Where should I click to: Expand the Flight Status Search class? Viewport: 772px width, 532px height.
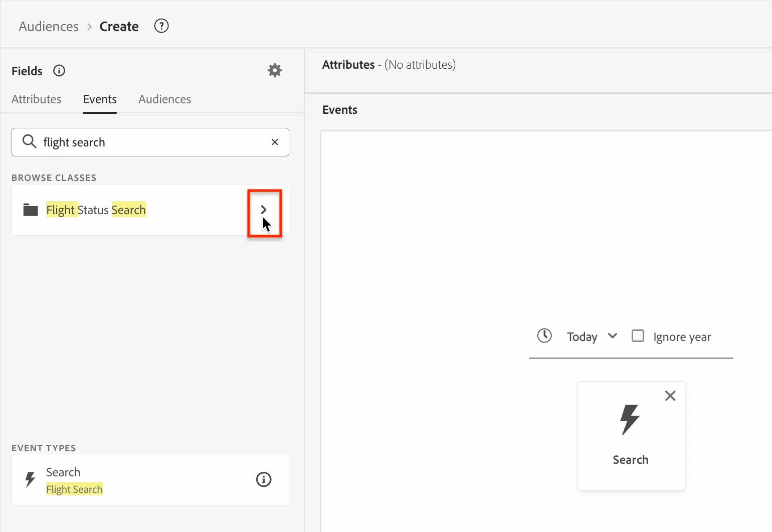pos(264,210)
